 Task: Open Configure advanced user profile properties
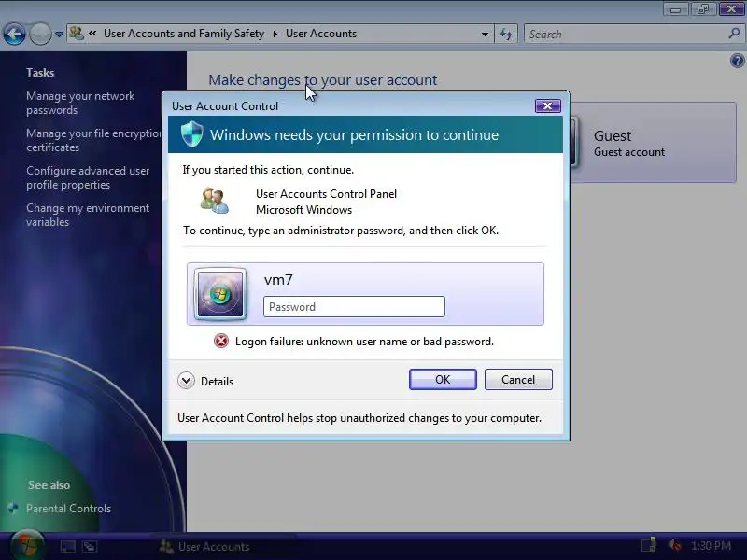[88, 177]
